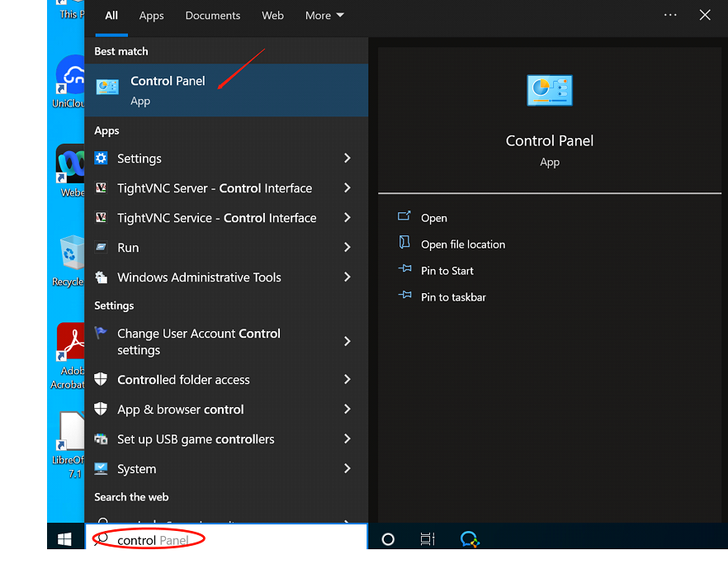Open the More filter dropdown
Screen dimensions: 728x564
coord(324,16)
